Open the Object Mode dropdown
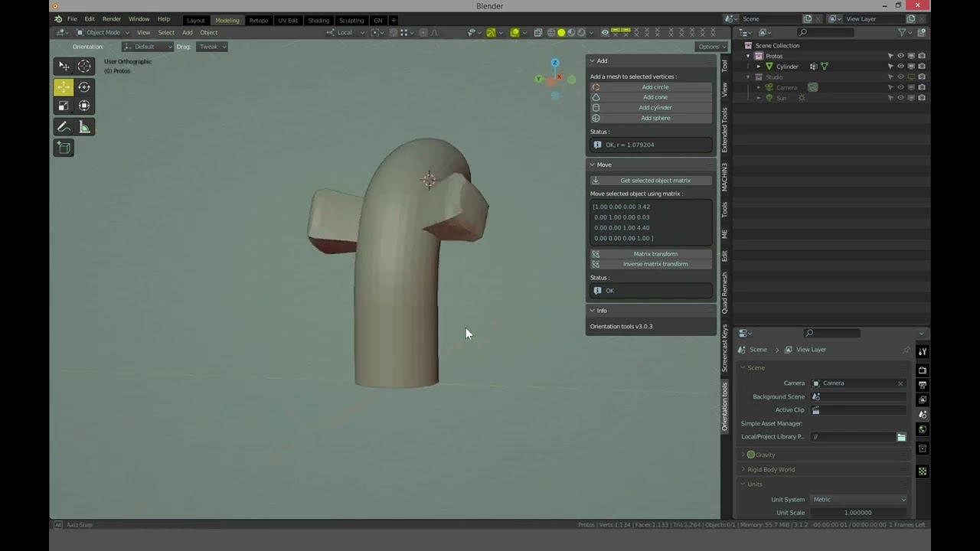Screen dimensions: 980x551 tap(103, 32)
